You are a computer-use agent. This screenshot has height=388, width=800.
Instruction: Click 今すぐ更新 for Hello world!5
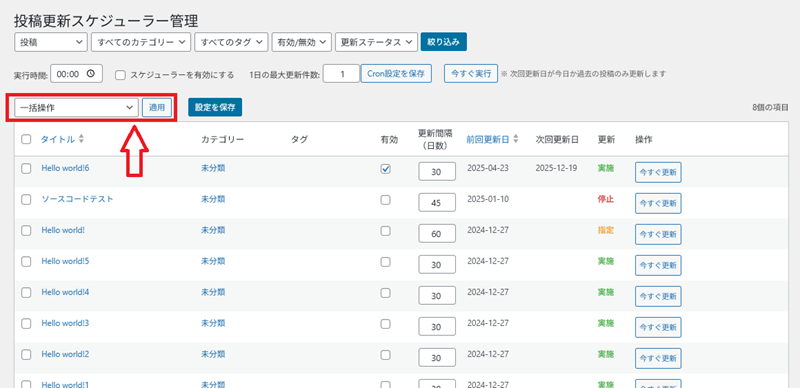658,265
